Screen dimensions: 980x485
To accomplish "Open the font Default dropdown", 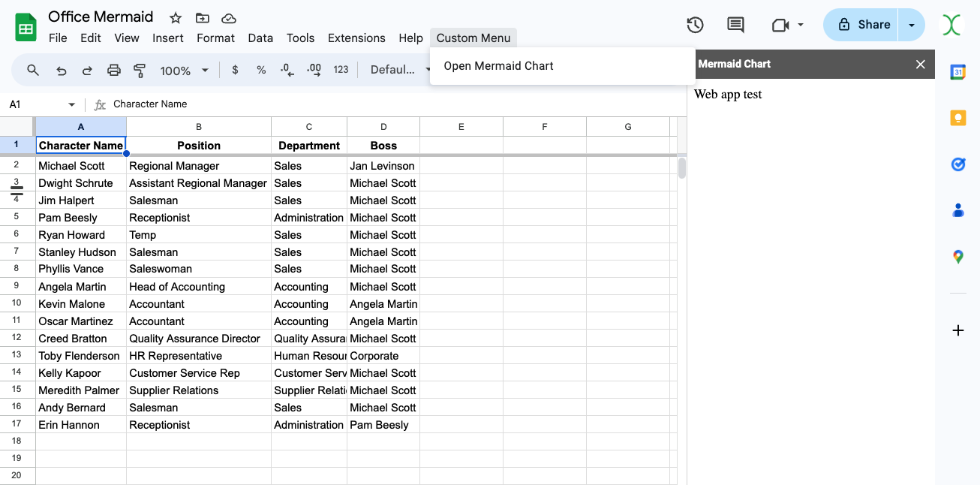I will coord(393,70).
